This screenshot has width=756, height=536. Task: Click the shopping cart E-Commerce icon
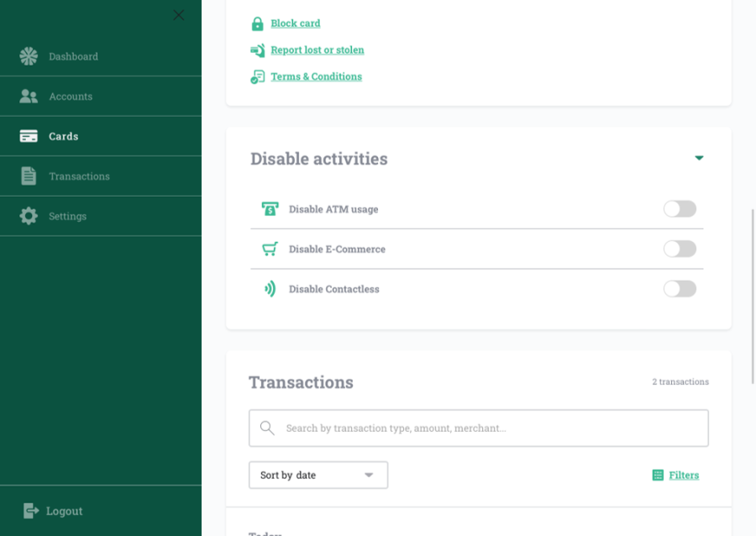[x=270, y=250]
